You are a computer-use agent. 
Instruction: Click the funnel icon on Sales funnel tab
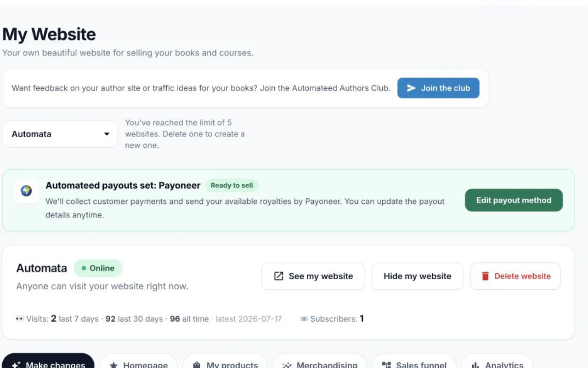pos(386,365)
